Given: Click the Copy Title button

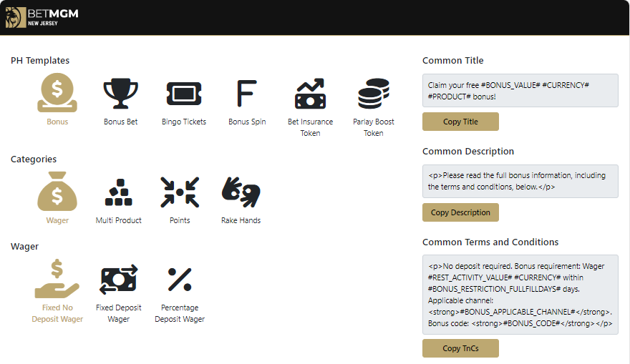Looking at the screenshot, I should [460, 122].
